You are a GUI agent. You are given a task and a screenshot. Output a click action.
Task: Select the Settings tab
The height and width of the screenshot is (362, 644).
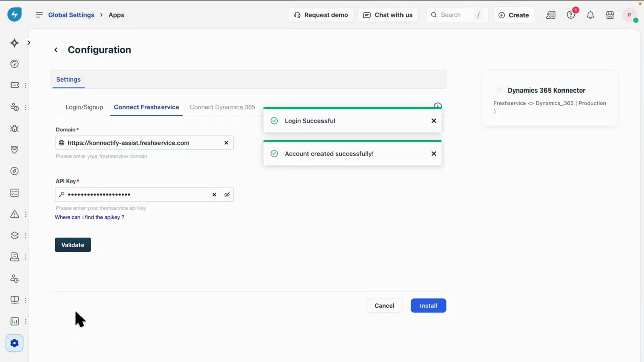(68, 79)
